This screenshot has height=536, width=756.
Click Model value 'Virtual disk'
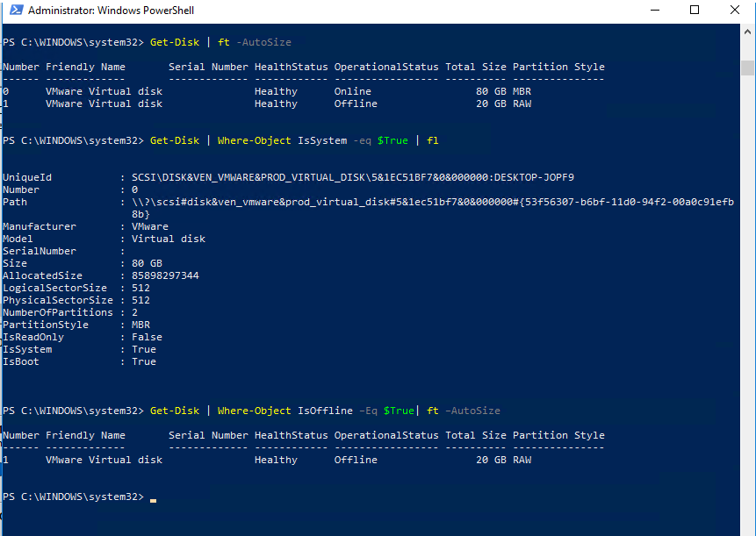(169, 239)
